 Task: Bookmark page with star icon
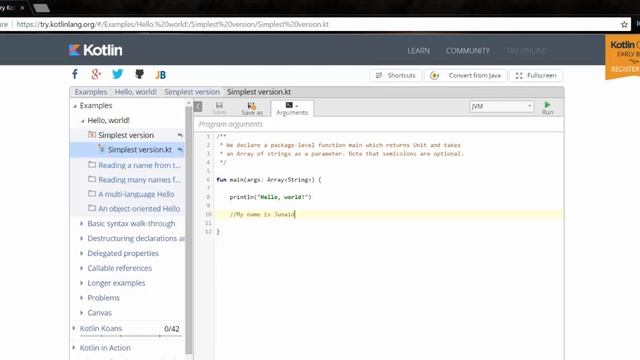click(x=624, y=24)
